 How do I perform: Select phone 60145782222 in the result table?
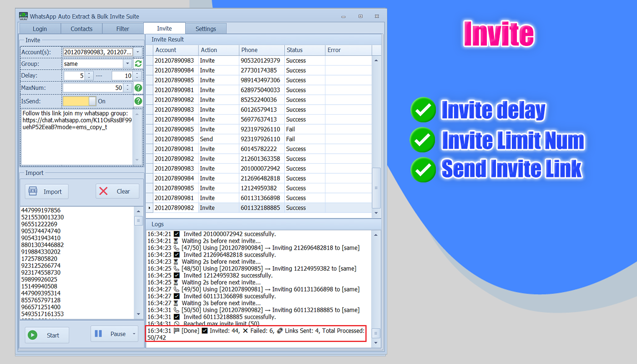coord(262,149)
